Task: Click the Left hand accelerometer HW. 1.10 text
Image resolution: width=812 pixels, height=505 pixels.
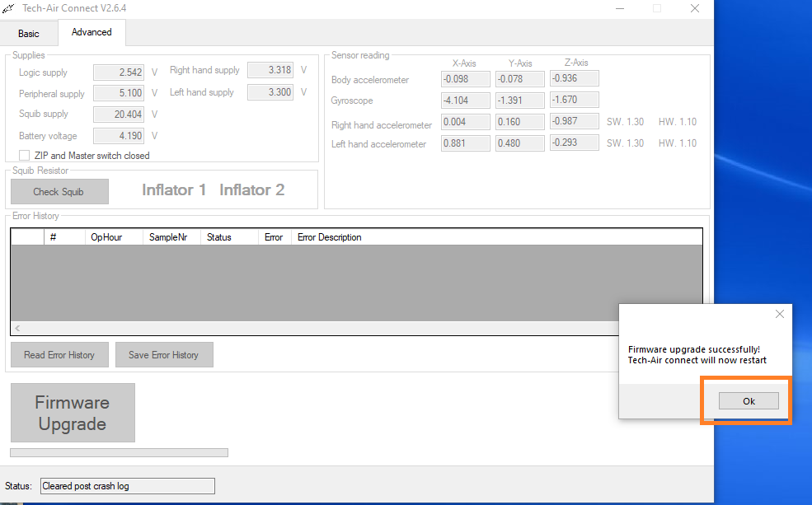Action: [x=678, y=143]
